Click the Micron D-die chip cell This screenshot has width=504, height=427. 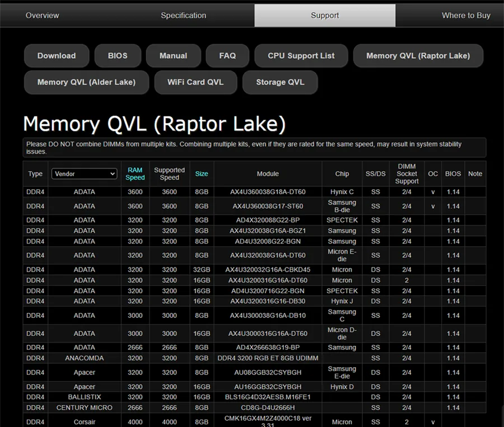click(x=342, y=334)
